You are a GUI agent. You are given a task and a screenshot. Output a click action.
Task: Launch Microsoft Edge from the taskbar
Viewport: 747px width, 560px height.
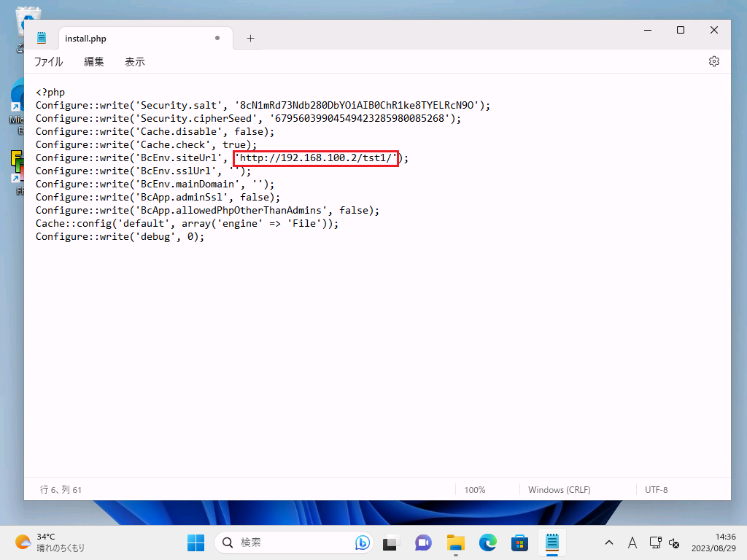488,542
